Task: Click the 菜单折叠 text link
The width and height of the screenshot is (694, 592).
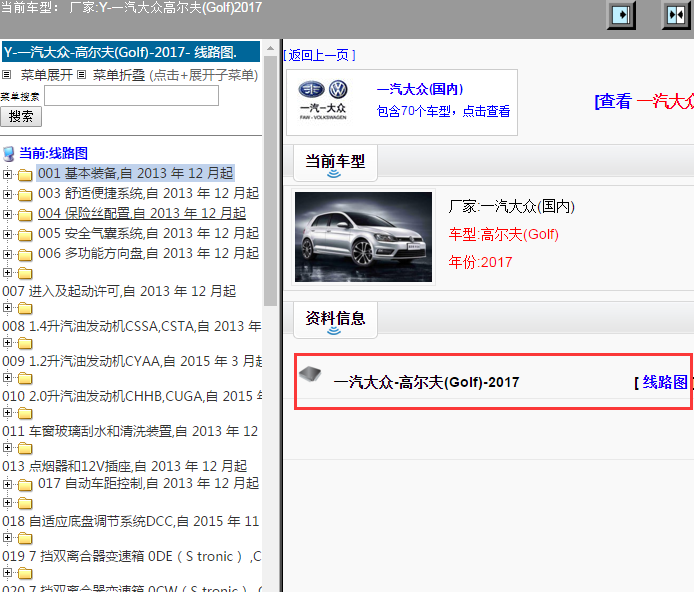Action: pos(119,75)
